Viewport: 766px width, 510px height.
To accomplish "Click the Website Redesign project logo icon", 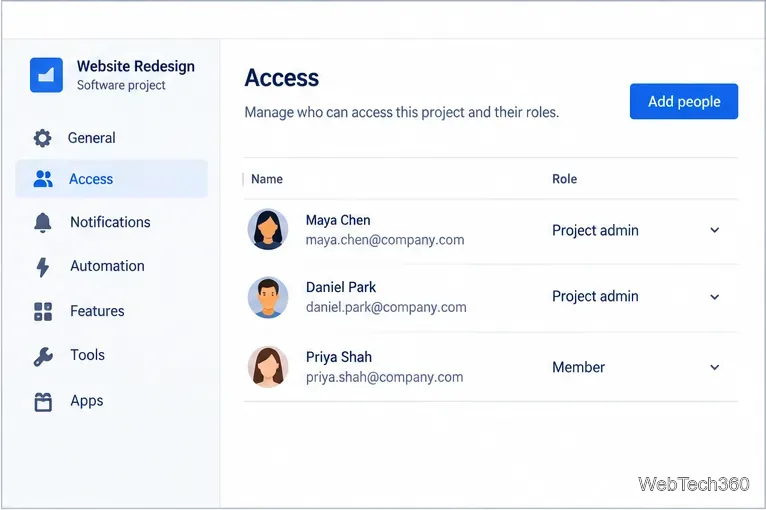I will [46, 75].
